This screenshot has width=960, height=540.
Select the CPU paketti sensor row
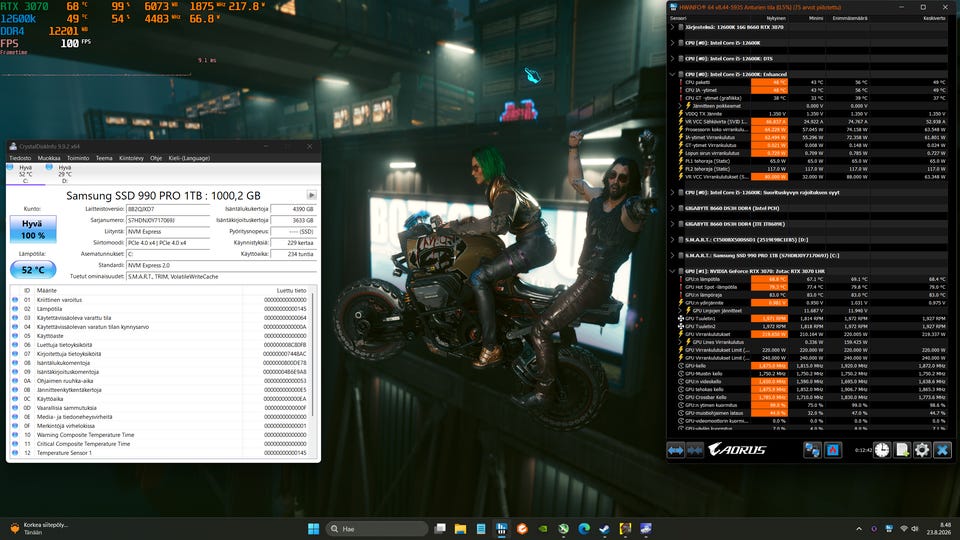coord(812,82)
